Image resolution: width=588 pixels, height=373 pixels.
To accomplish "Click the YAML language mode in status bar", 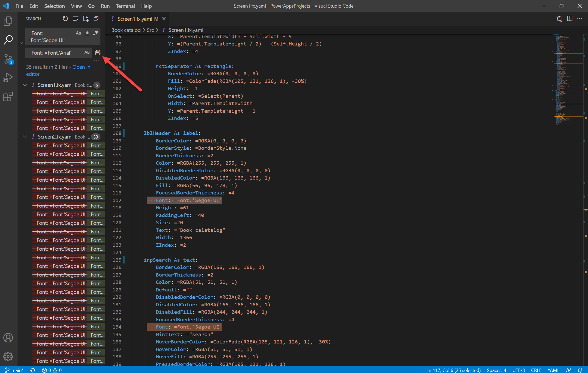I will pos(553,370).
